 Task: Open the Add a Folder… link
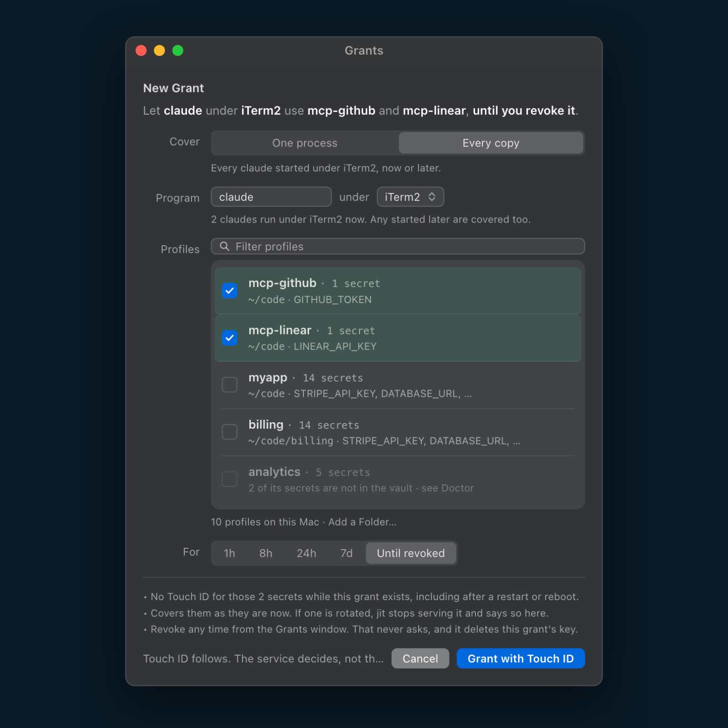pyautogui.click(x=362, y=522)
